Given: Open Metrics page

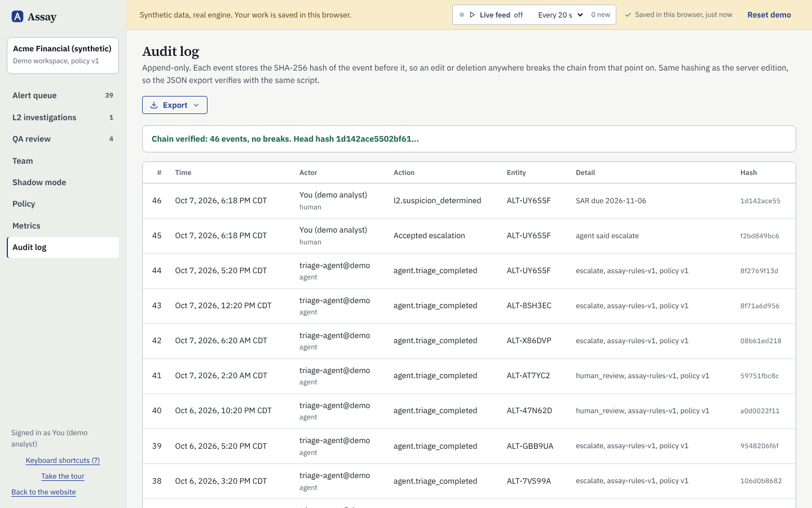Looking at the screenshot, I should coord(63,226).
